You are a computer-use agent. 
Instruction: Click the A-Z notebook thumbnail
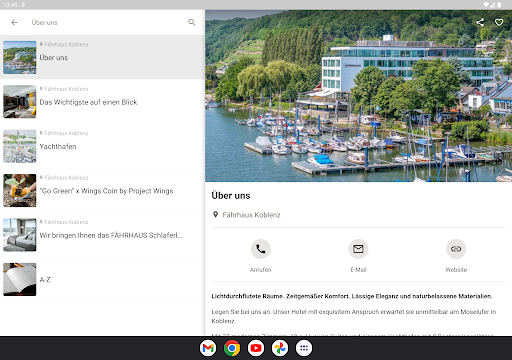20,279
